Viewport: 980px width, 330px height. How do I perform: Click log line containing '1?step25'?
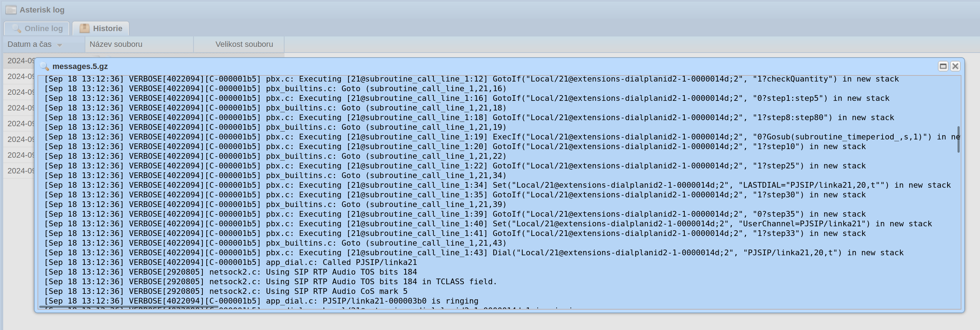[455, 166]
